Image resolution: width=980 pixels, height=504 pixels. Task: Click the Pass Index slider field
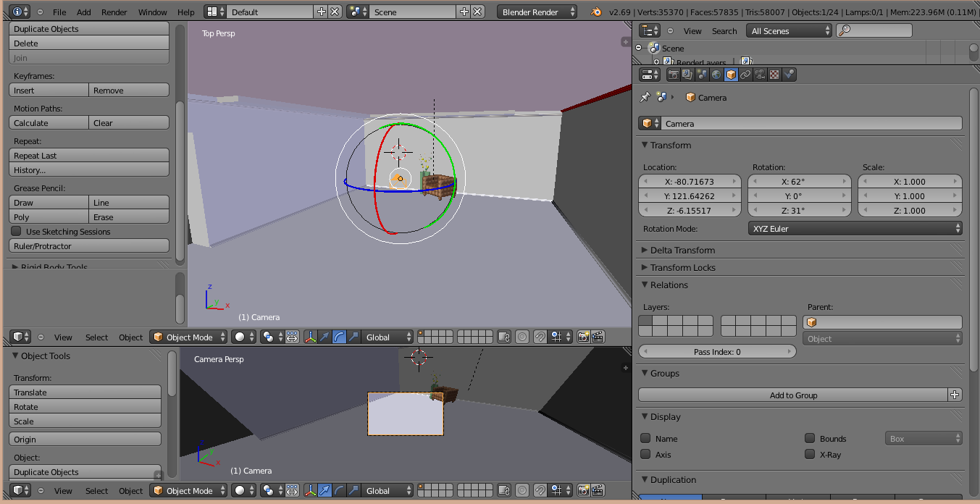pos(717,351)
